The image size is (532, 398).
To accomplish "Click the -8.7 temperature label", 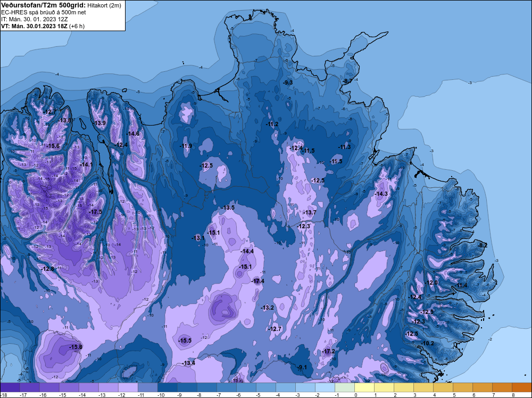I will tap(347, 81).
